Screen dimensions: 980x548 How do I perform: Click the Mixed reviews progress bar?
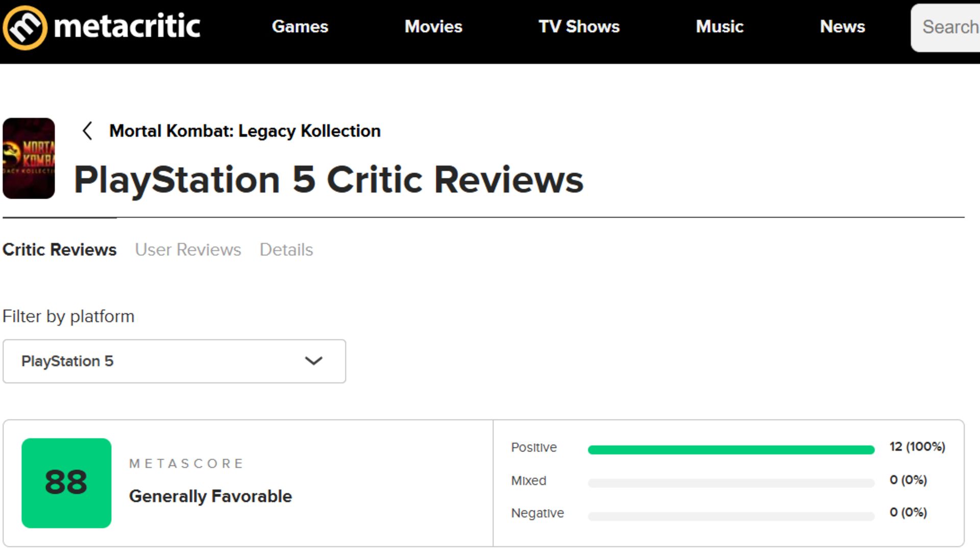coord(732,481)
